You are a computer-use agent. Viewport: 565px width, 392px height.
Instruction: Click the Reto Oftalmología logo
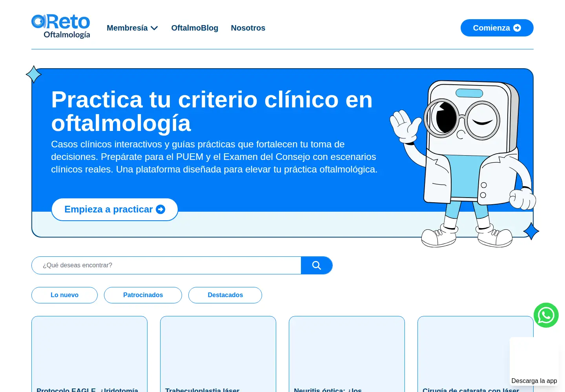[61, 26]
